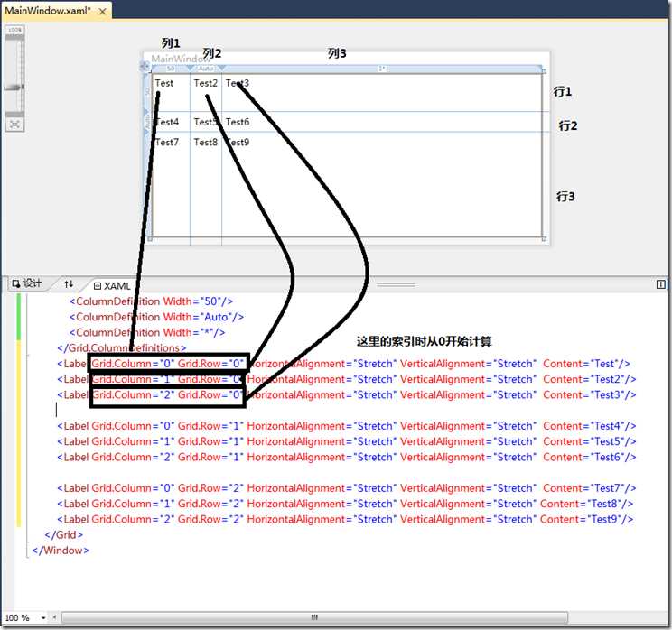Click the </Window> closing tag
Image resolution: width=672 pixels, height=630 pixels.
pos(61,551)
